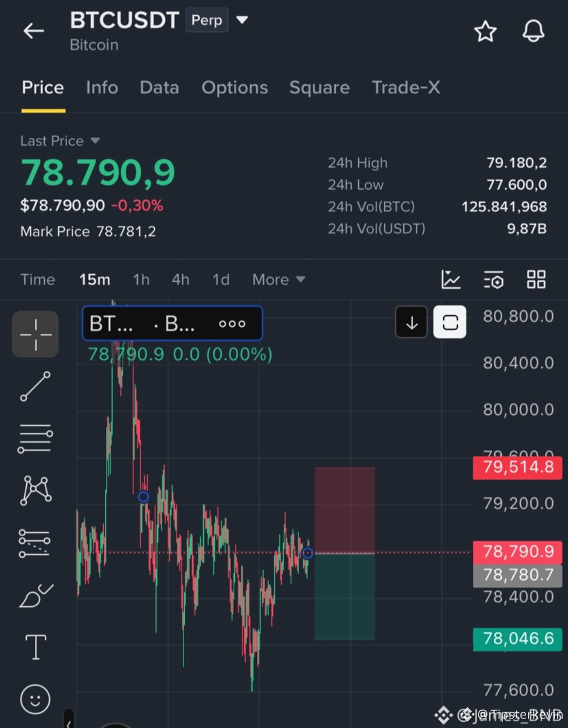The image size is (568, 728).
Task: Click the position tool entry handle
Action: click(x=308, y=553)
